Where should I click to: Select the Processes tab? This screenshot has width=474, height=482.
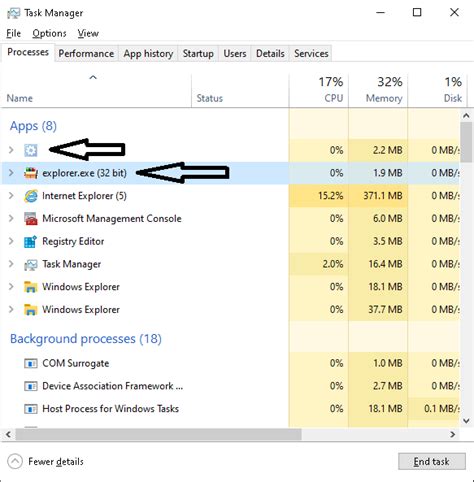coord(28,52)
